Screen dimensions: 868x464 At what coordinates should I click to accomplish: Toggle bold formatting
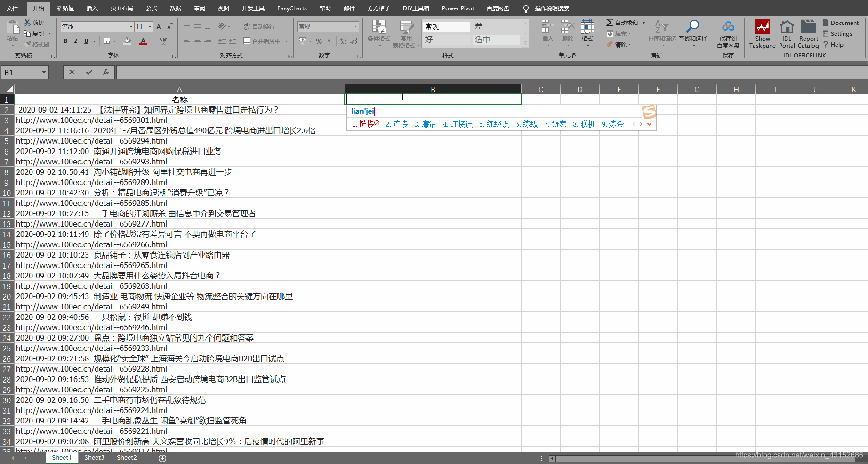[x=65, y=41]
